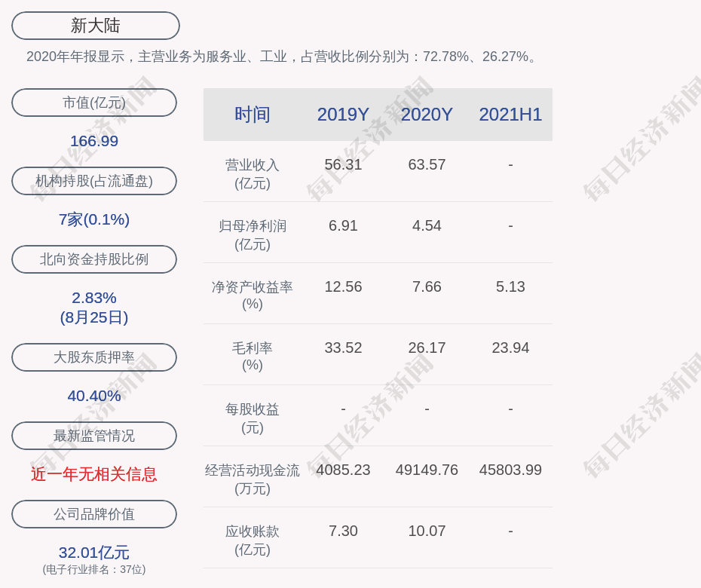Image resolution: width=701 pixels, height=588 pixels.
Task: Select the 2020Y cash flow 49149.76
Action: coord(427,470)
